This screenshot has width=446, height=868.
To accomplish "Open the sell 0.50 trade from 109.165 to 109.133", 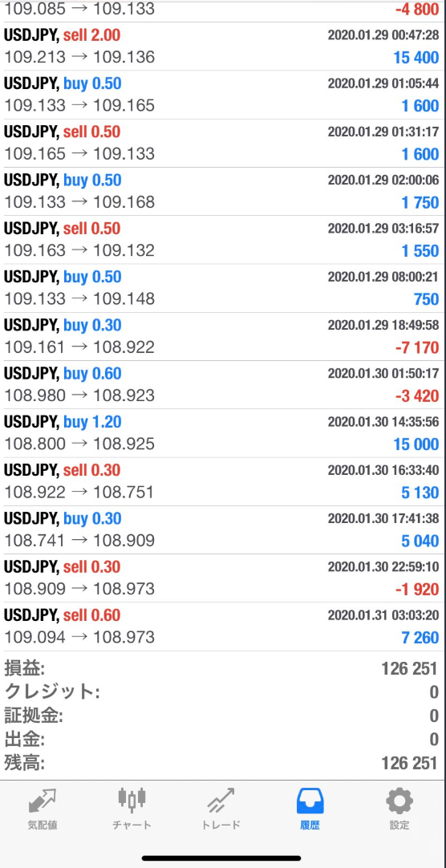I will tap(223, 143).
